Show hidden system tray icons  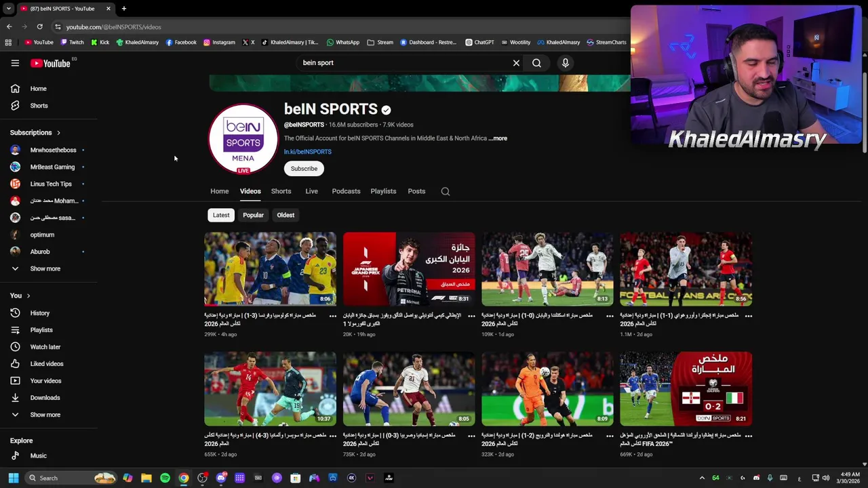tap(702, 478)
